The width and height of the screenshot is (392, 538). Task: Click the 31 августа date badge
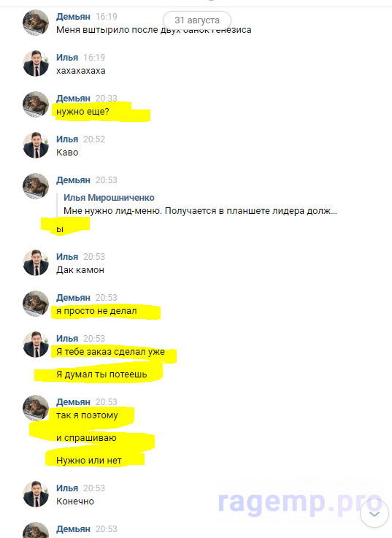[x=197, y=20]
